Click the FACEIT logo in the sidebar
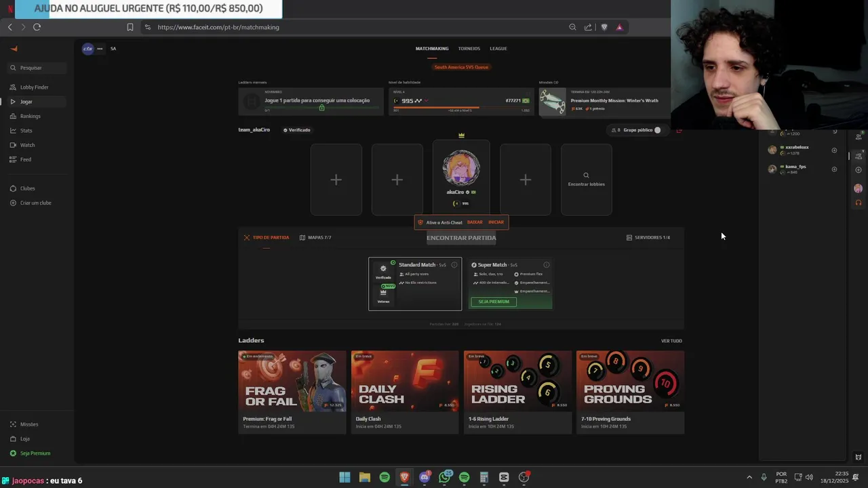 click(14, 48)
